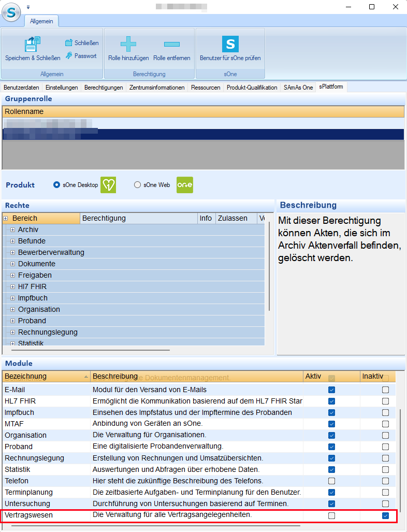Open the Berechtigungen tab
The height and width of the screenshot is (532, 407).
pos(104,88)
